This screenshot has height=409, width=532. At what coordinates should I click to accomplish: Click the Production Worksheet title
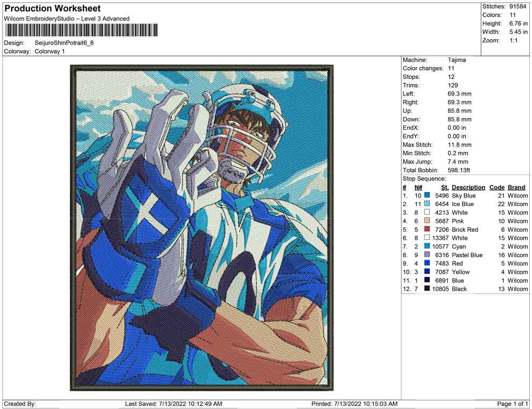click(53, 9)
